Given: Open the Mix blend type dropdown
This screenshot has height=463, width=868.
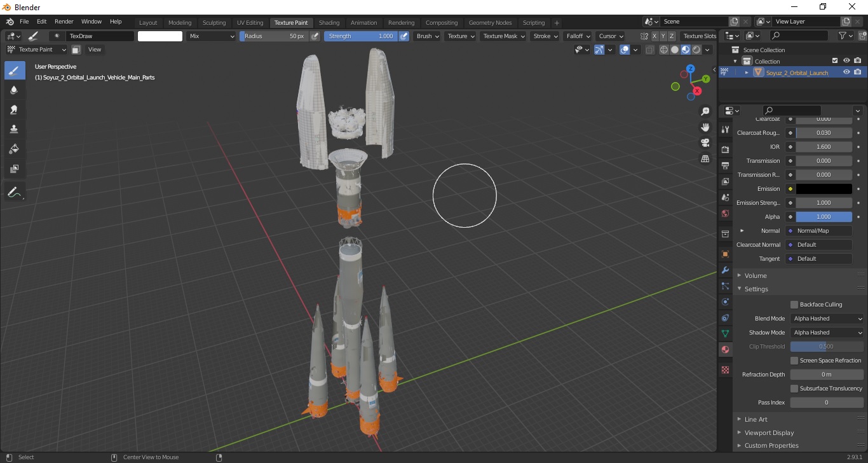Looking at the screenshot, I should (x=212, y=36).
